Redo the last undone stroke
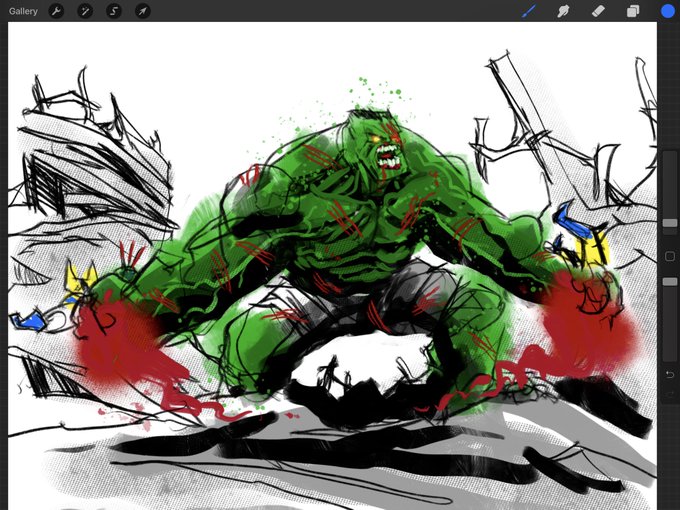Screen dimensions: 680x510 coord(670,393)
